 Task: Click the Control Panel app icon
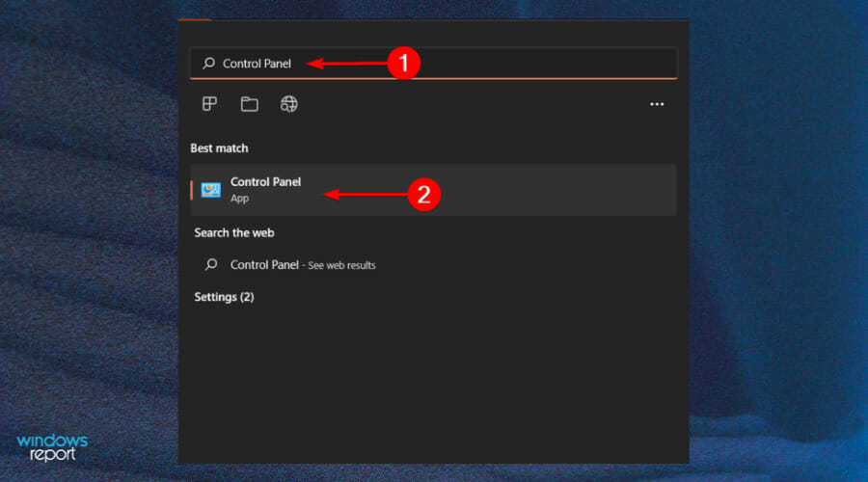point(211,190)
